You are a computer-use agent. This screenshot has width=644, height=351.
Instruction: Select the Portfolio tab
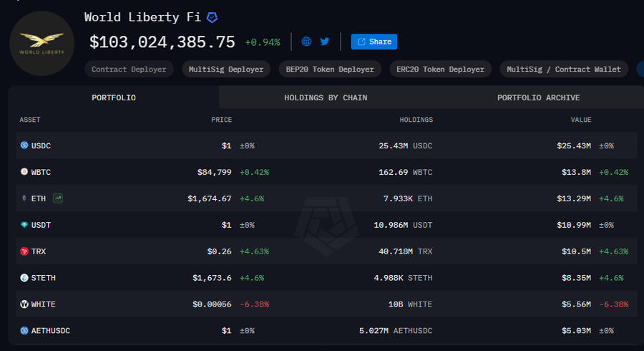click(114, 97)
